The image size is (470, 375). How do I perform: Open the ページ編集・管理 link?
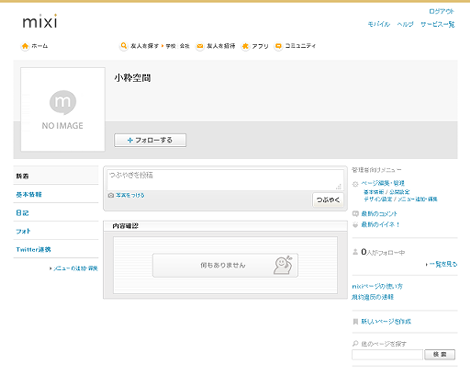click(383, 183)
